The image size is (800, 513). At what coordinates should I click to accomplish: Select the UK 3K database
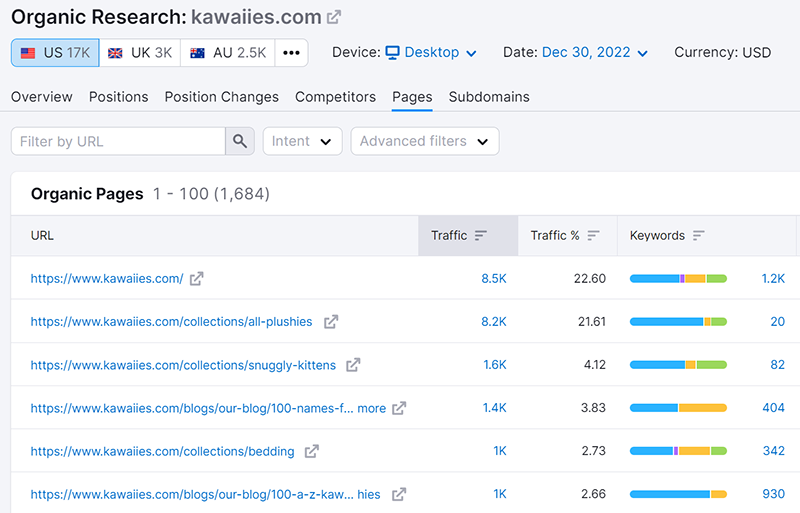click(140, 53)
